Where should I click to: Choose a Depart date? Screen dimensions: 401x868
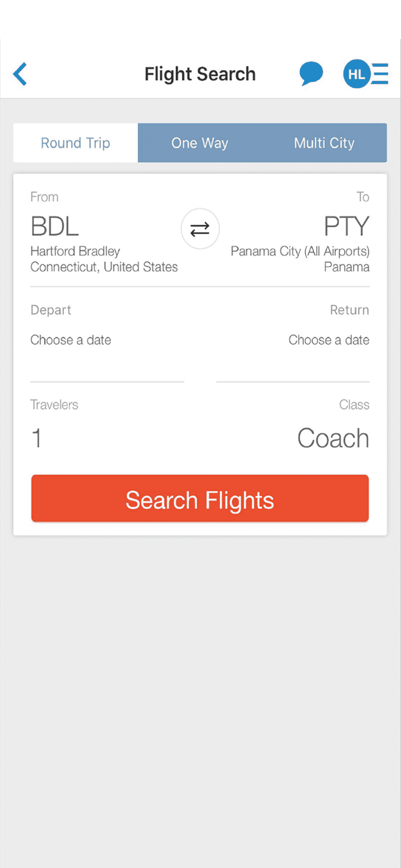(x=107, y=340)
